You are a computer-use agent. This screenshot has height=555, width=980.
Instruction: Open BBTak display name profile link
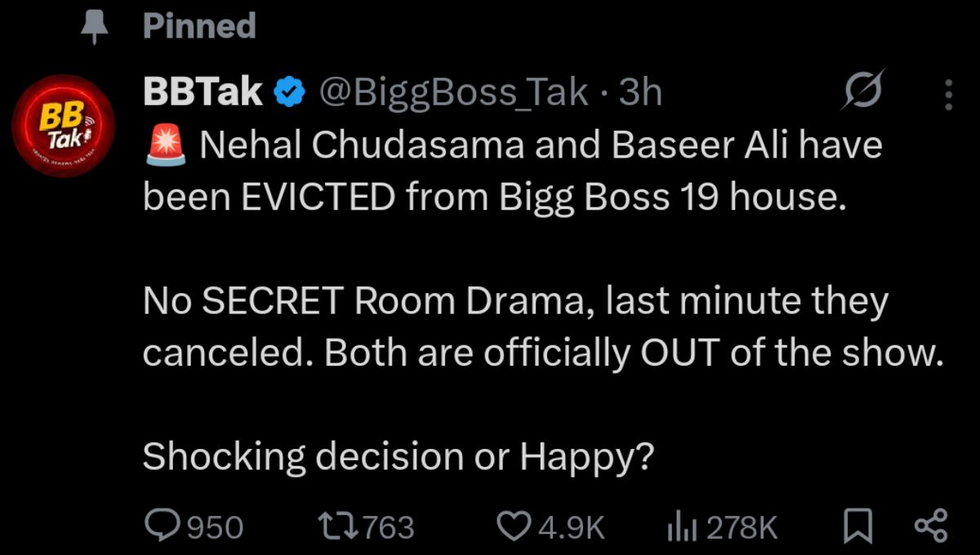tap(203, 94)
